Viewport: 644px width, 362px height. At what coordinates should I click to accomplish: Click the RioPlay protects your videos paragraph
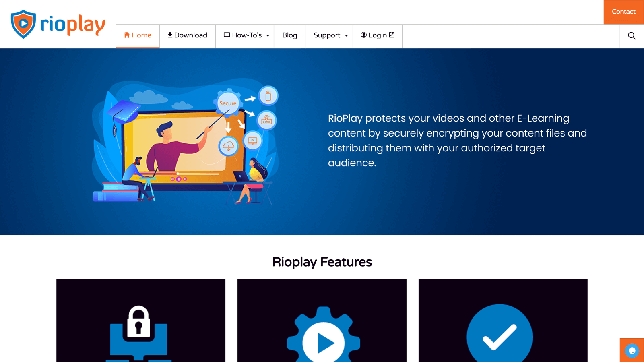click(x=458, y=141)
